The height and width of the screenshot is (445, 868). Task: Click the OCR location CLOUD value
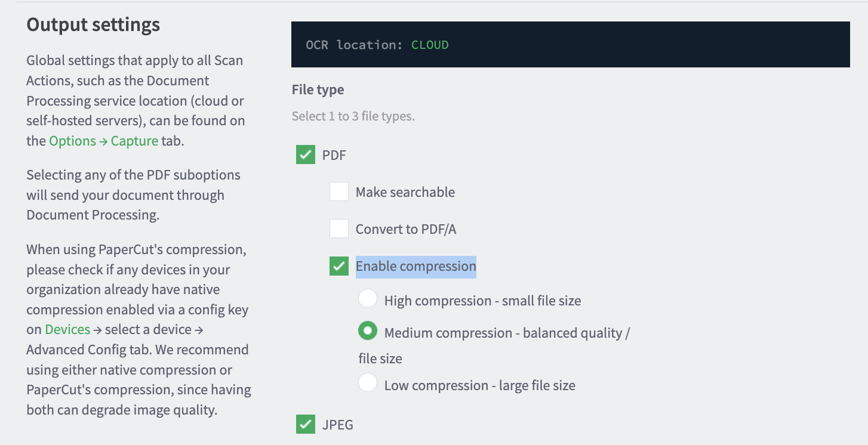[430, 45]
